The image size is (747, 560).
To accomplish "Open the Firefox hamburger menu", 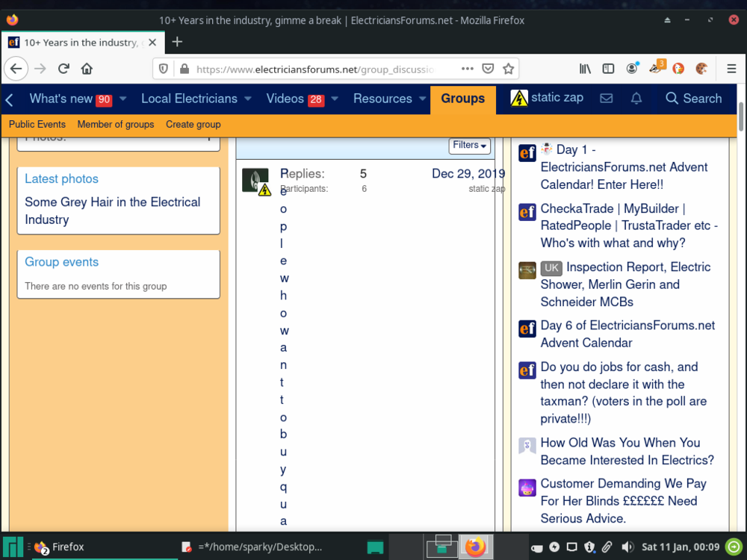I will pyautogui.click(x=732, y=69).
